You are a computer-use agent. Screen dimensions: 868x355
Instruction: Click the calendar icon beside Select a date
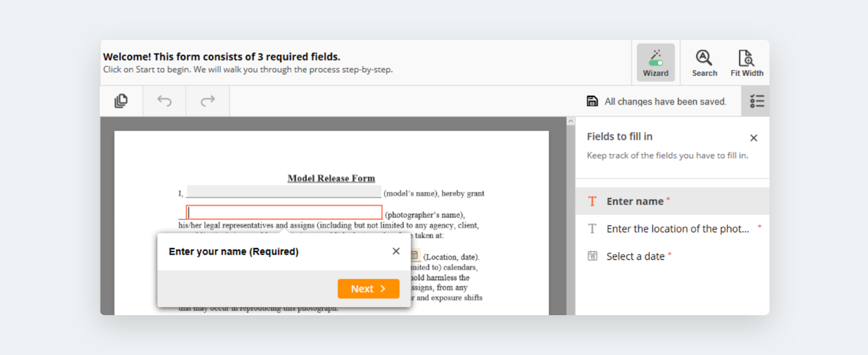(x=592, y=256)
